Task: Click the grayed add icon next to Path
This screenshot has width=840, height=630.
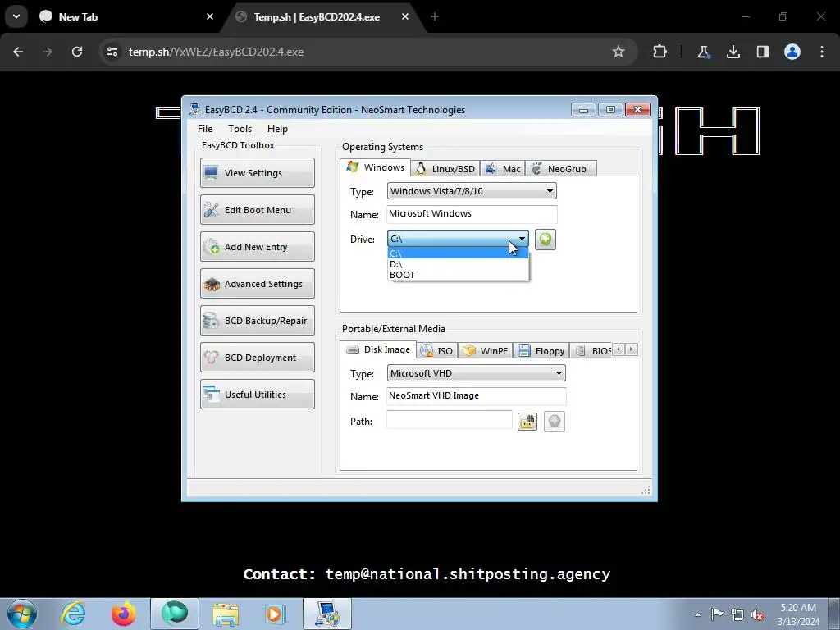Action: click(554, 422)
